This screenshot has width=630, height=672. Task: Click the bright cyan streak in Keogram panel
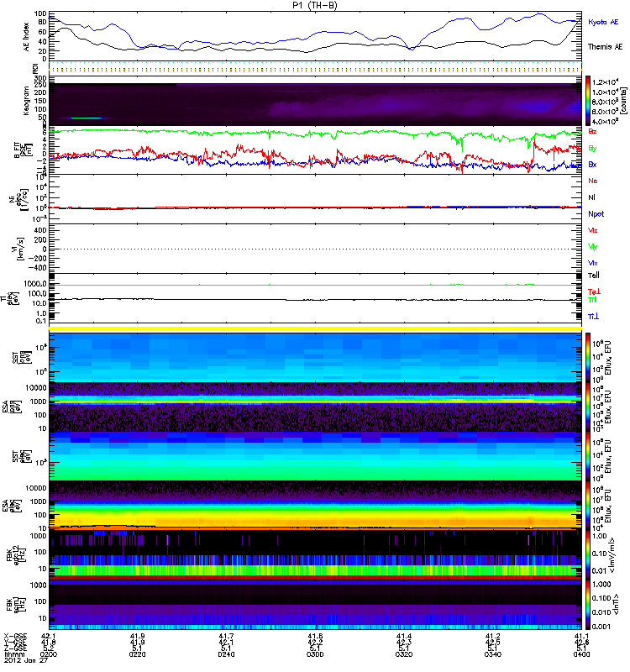[87, 118]
